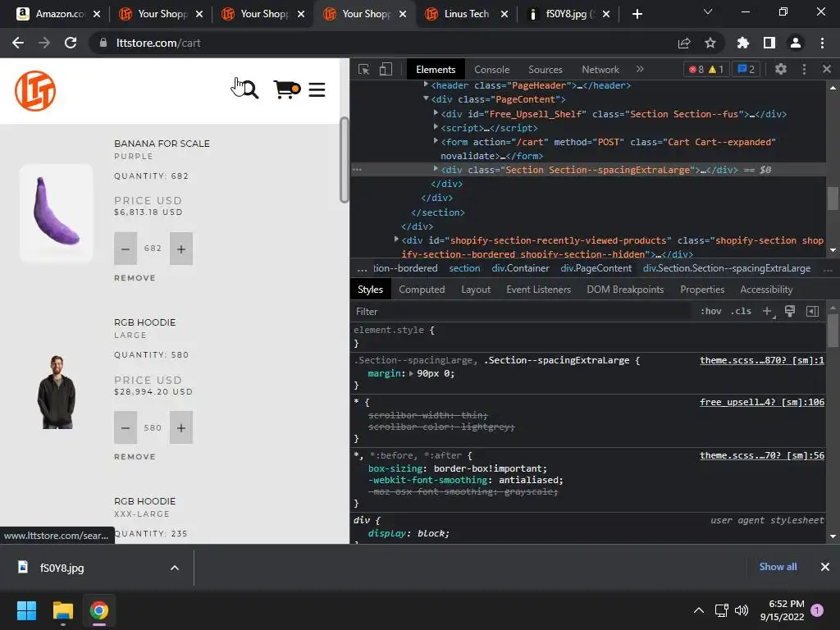Viewport: 840px width, 630px height.
Task: Close the DevTools panel
Action: point(827,69)
